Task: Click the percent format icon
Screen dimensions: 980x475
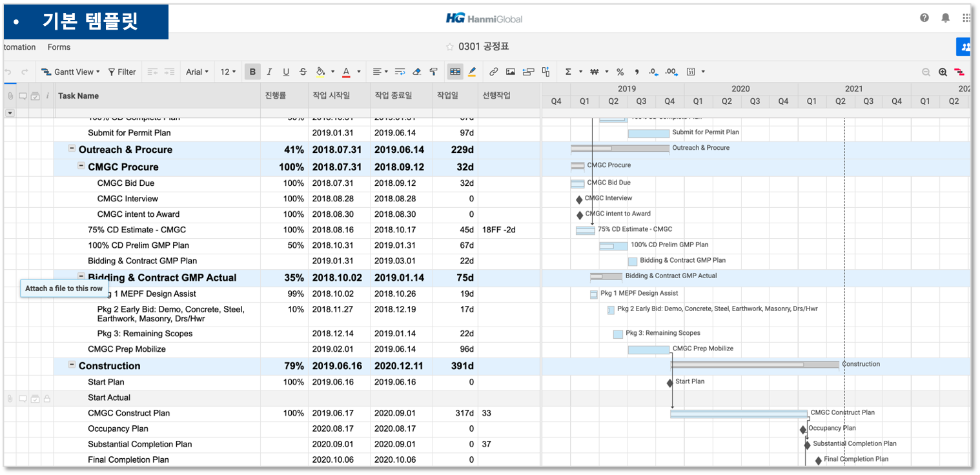Action: (x=620, y=72)
